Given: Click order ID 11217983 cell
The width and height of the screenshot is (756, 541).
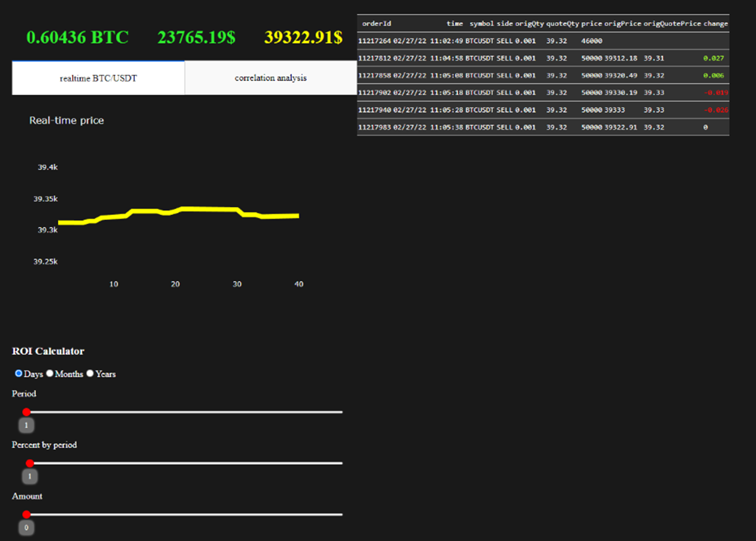Looking at the screenshot, I should coord(374,127).
